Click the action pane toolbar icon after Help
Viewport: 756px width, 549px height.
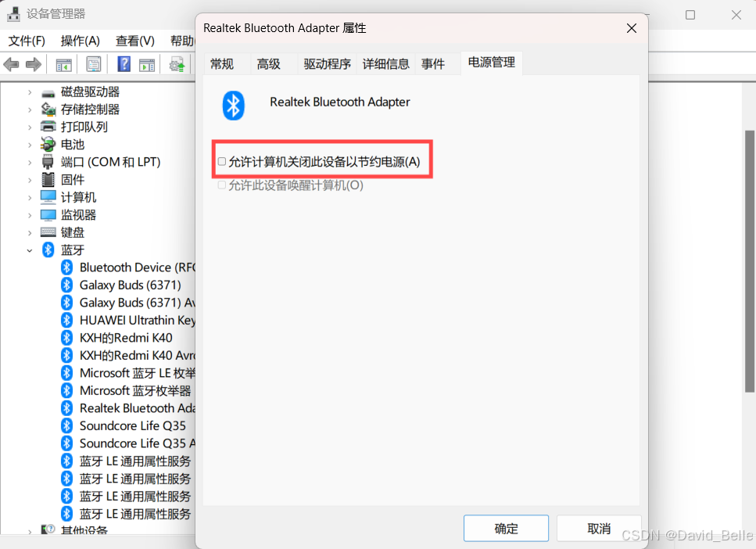point(147,65)
